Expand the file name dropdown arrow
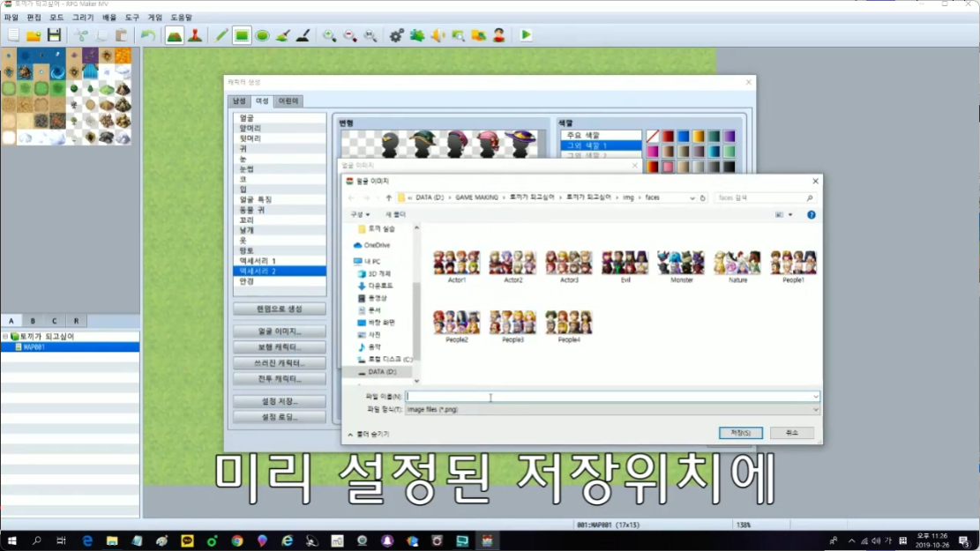The height and width of the screenshot is (551, 980). [815, 397]
